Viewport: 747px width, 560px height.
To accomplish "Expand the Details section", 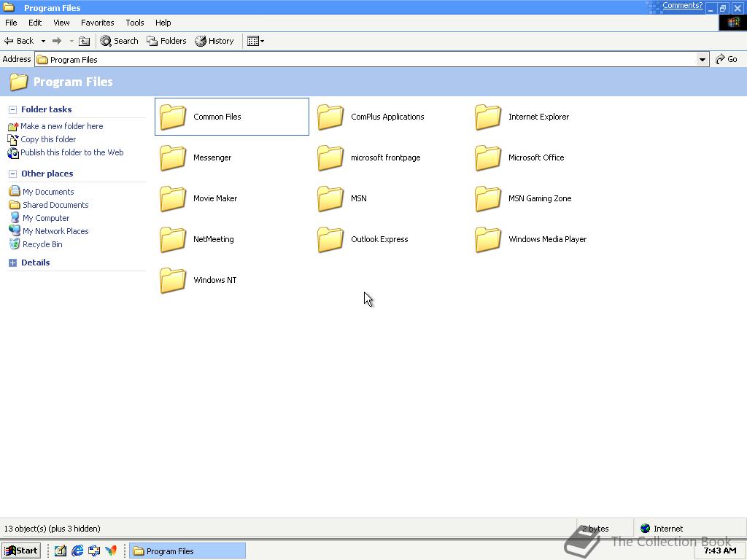I will click(13, 262).
